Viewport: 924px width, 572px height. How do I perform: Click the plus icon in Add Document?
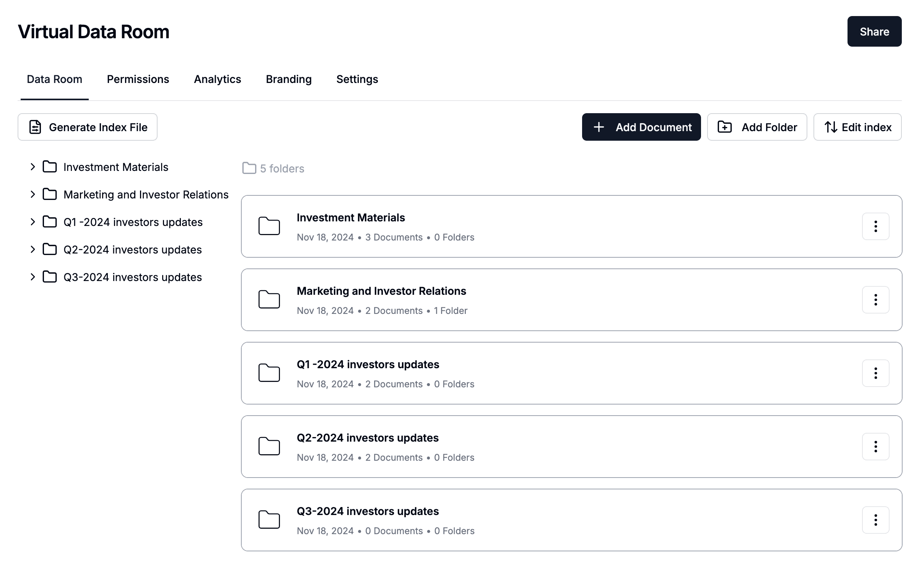(x=599, y=127)
